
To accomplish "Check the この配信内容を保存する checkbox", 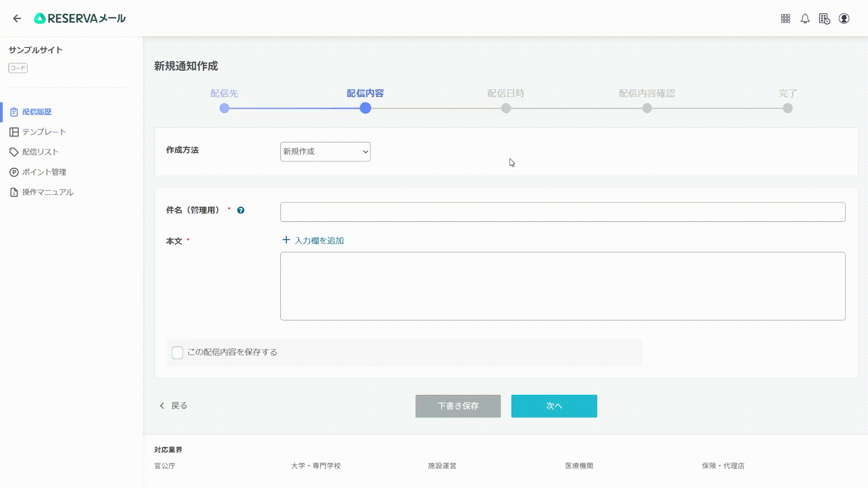I will (177, 352).
